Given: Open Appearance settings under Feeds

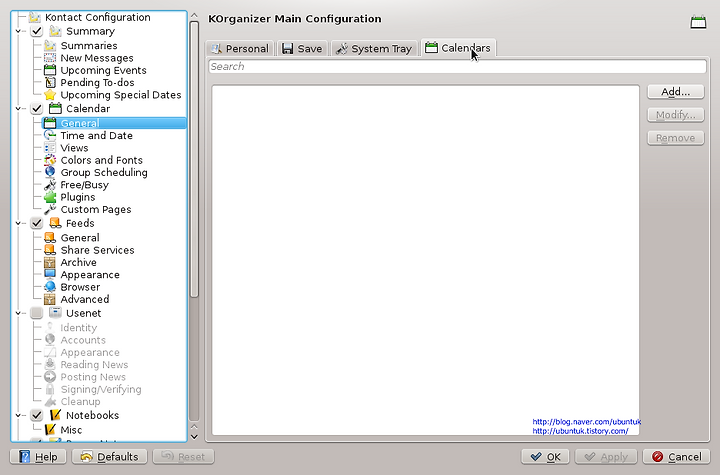Looking at the screenshot, I should click(90, 275).
